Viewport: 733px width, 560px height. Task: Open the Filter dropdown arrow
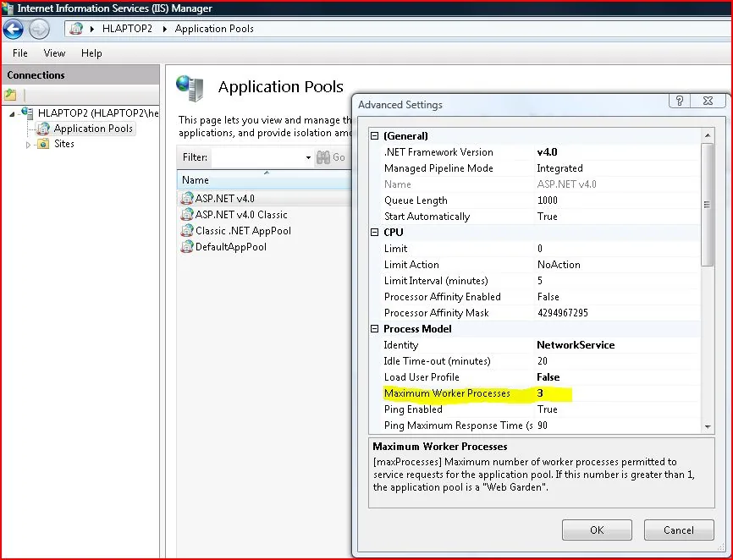(308, 158)
